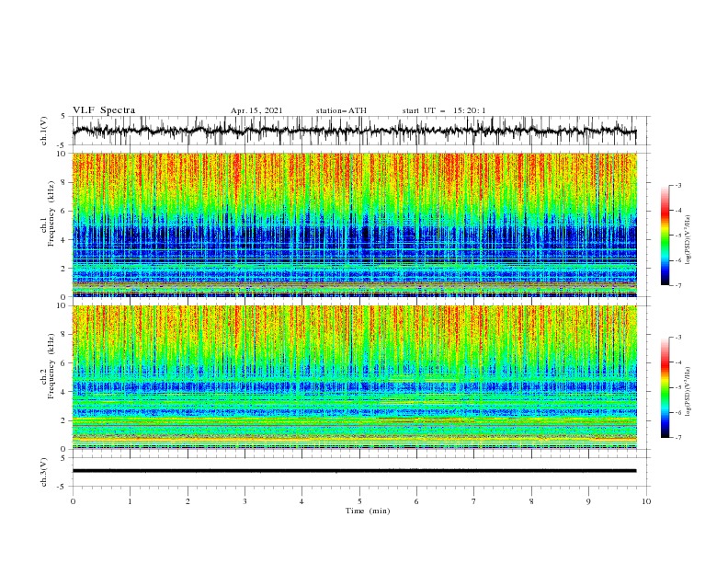The image size is (728, 563).
Task: Click the "10" kHz tick of ch.1 frequency axis
Action: pos(63,154)
